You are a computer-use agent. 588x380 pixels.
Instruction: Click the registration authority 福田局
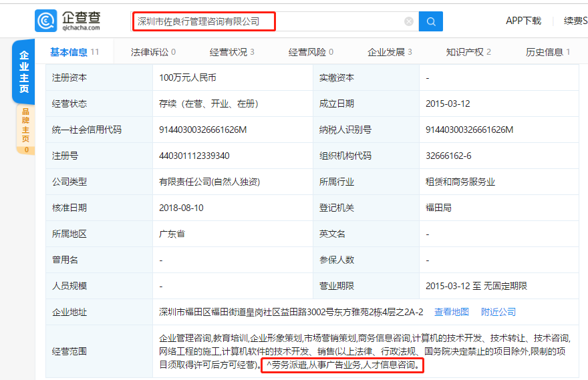point(438,208)
